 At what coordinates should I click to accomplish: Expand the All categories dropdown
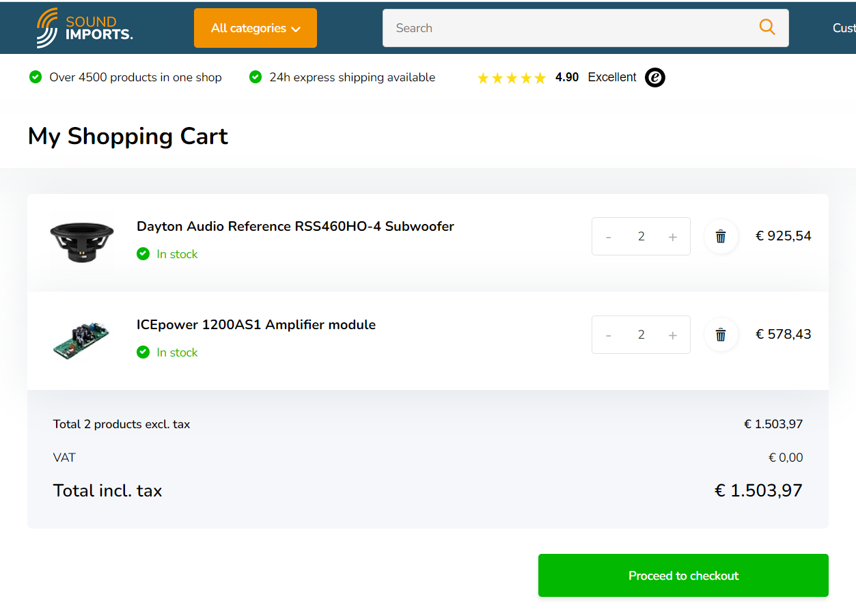click(x=256, y=28)
